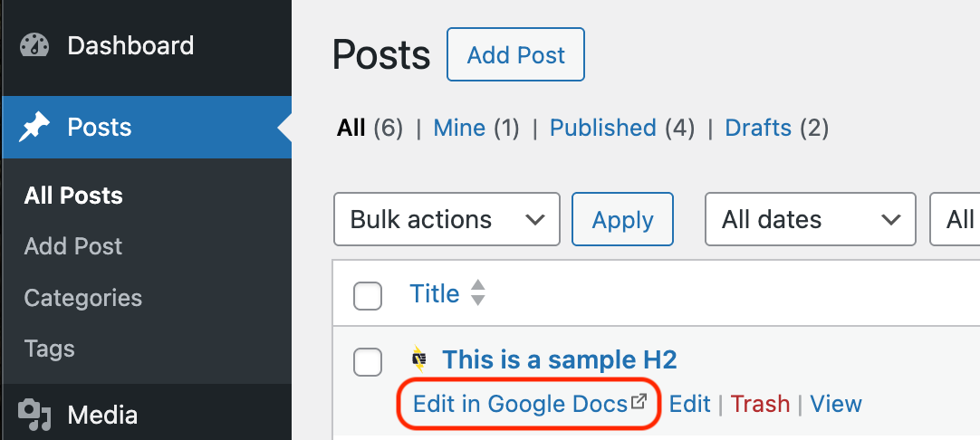Move the sample H2 post to Trash

click(x=760, y=404)
